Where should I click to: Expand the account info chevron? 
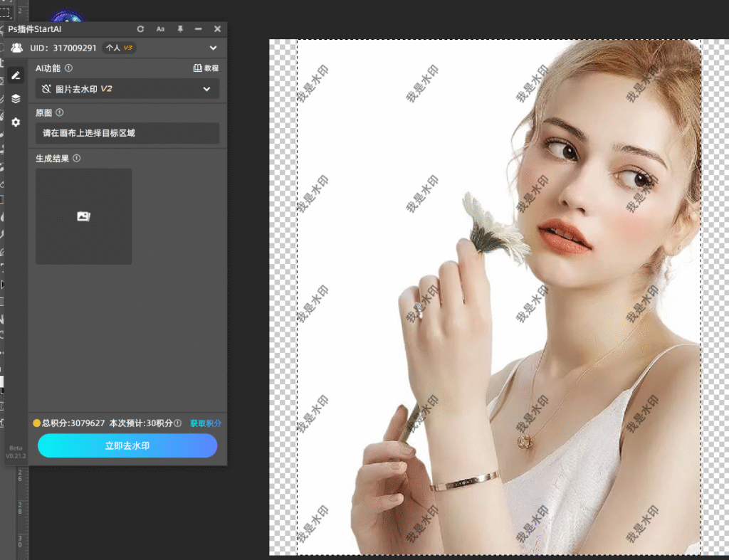(213, 48)
